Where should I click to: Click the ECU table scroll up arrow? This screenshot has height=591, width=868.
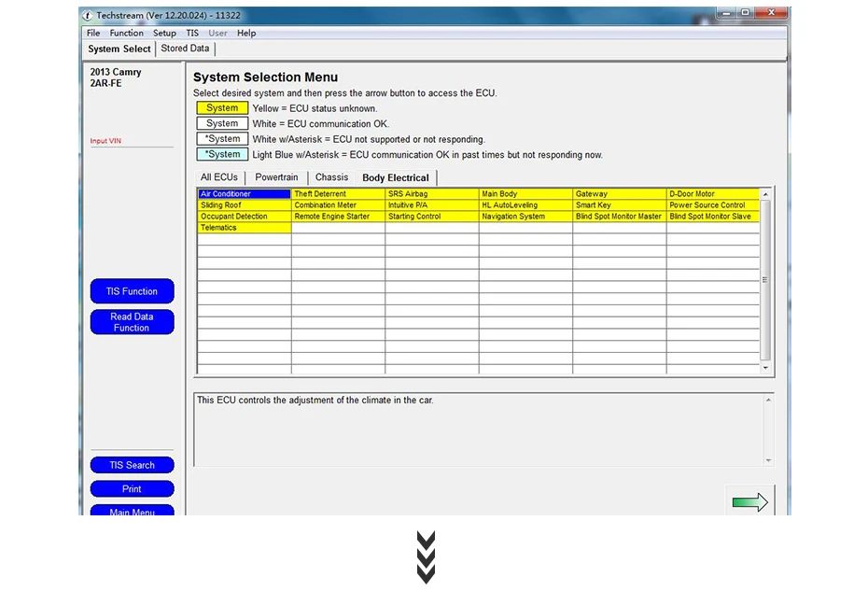(x=765, y=194)
